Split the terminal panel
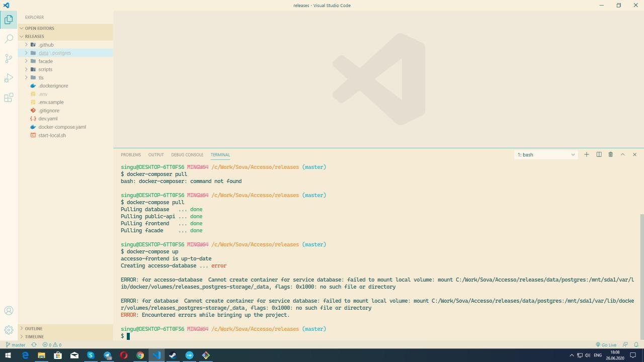Viewport: 644px width, 362px height. [x=599, y=154]
